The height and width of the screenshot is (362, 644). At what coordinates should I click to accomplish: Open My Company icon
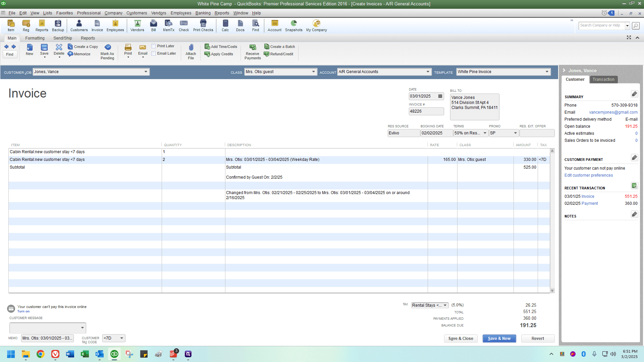(316, 25)
